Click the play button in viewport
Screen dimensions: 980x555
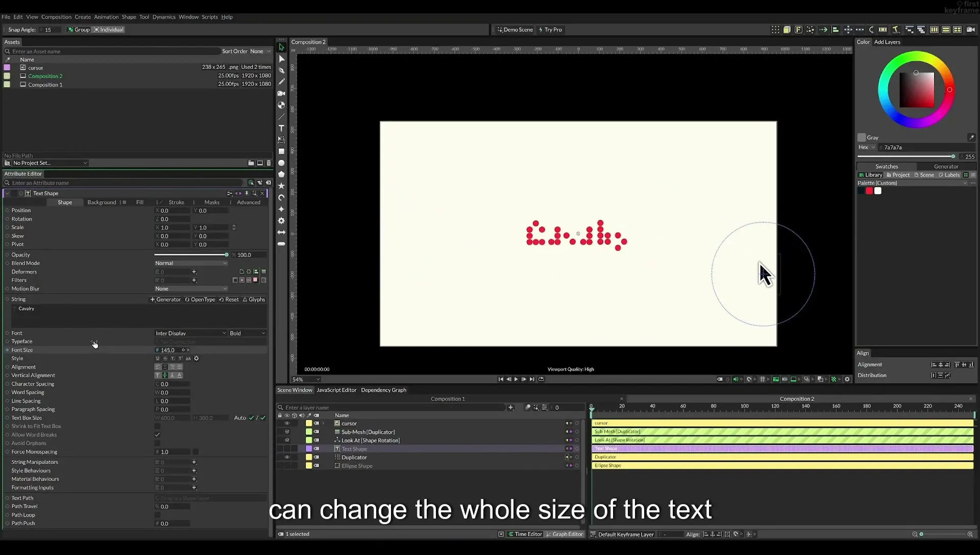(516, 379)
